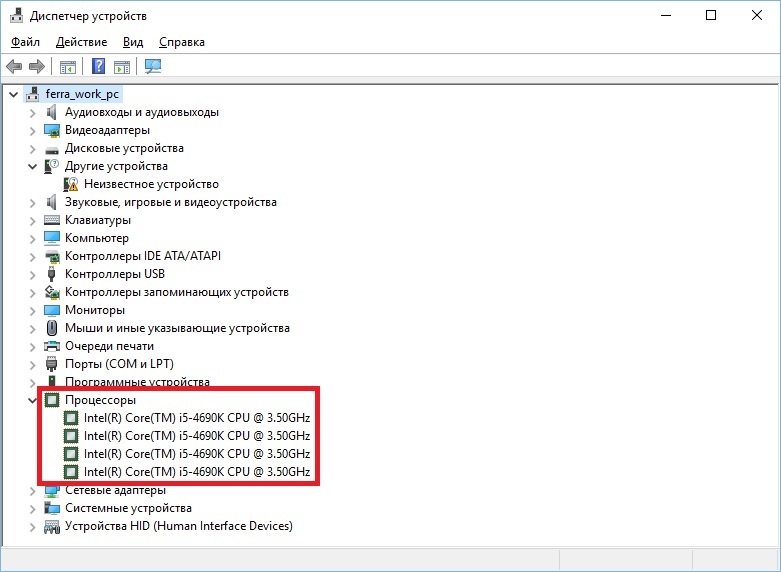
Task: Click the Порты (COM и LPT) port icon
Action: pos(51,364)
